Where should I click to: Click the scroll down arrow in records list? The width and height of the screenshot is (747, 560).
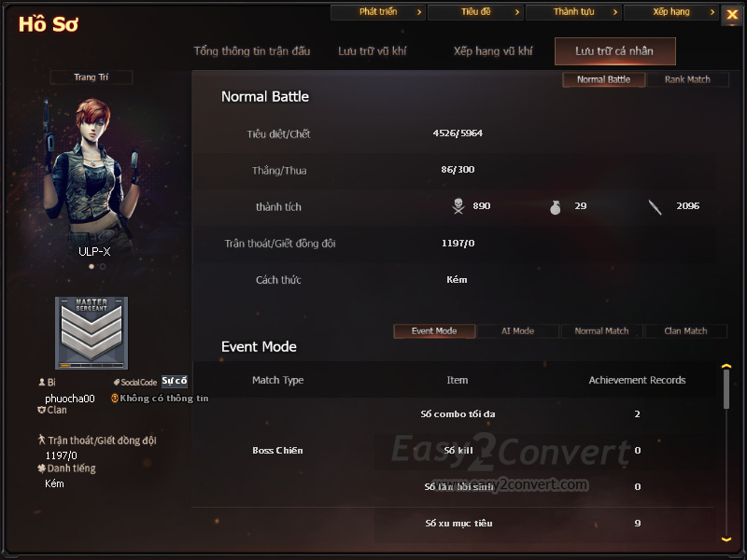point(726,539)
